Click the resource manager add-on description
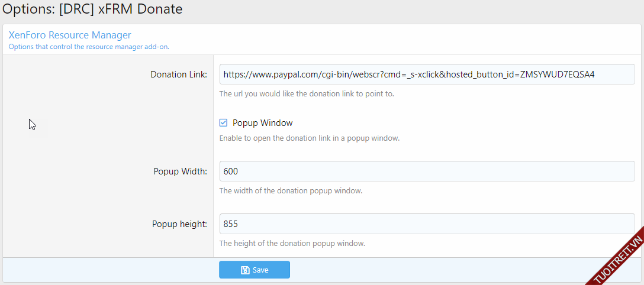This screenshot has width=644, height=285. (89, 47)
